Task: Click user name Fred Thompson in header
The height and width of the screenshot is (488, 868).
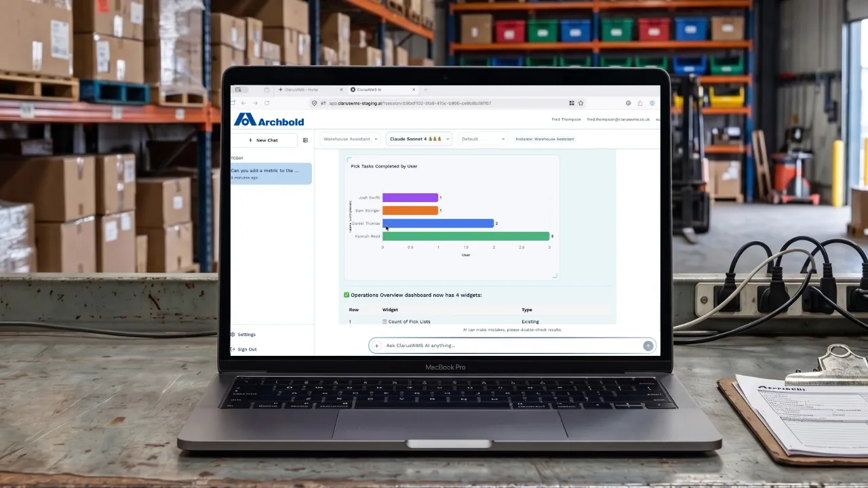Action: coord(567,119)
